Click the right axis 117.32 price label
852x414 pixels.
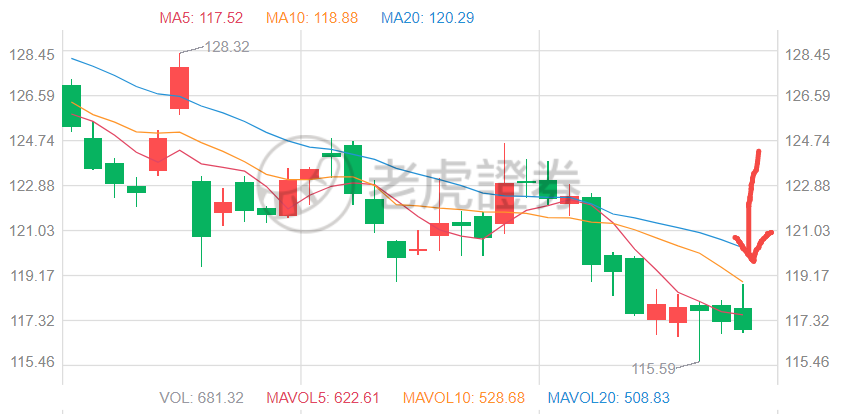click(x=807, y=321)
